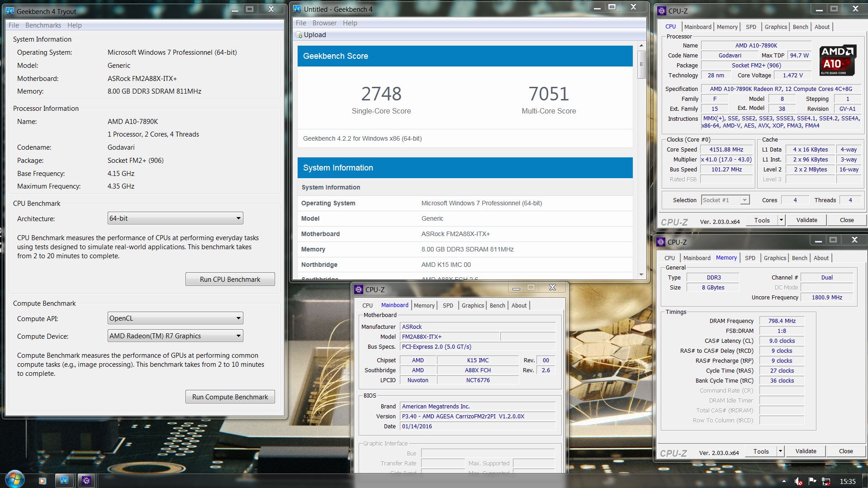Screen dimensions: 868x488
Task: Switch to Memory tab in top CPU-Z window
Action: tap(727, 27)
